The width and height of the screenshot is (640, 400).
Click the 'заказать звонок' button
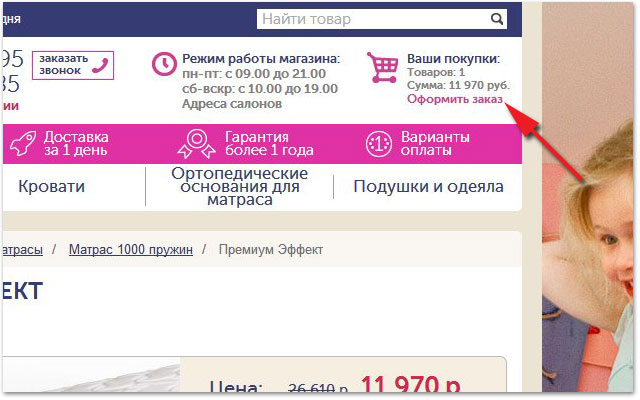point(73,65)
